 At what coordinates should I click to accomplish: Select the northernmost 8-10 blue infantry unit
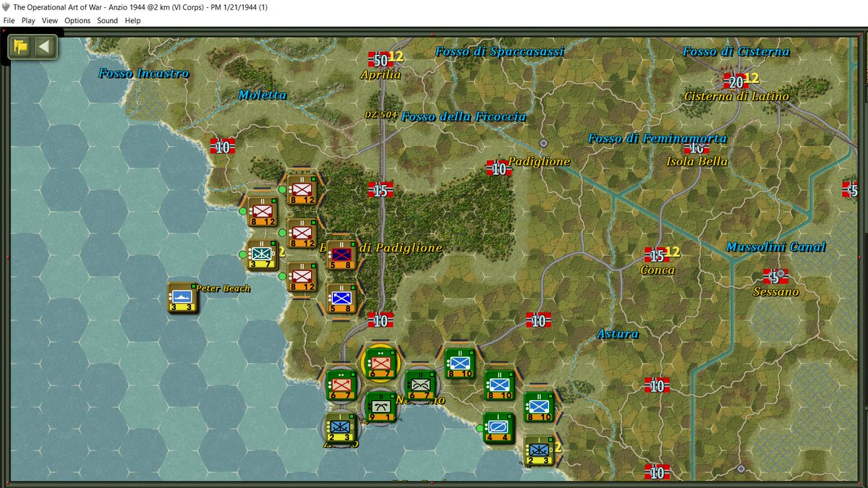(x=459, y=363)
